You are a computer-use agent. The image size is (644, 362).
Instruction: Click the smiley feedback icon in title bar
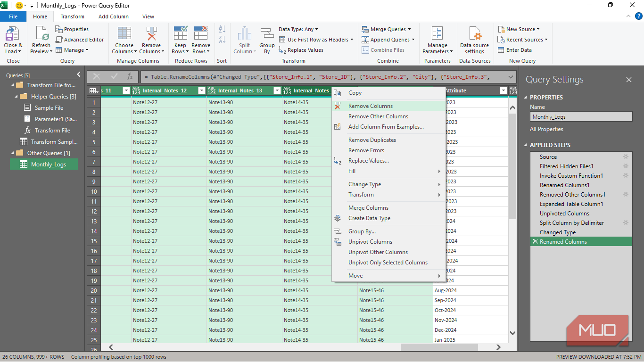click(x=19, y=6)
